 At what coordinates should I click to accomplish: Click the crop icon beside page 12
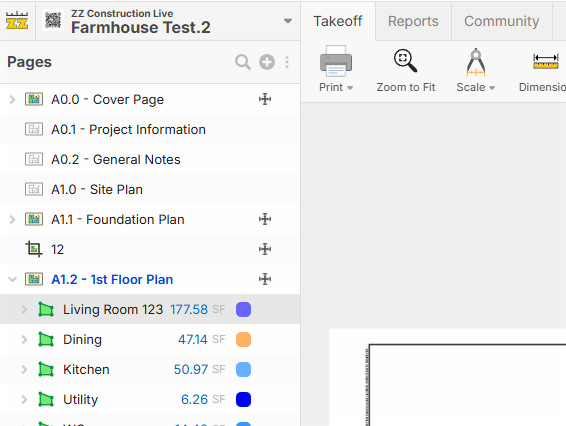coord(34,249)
